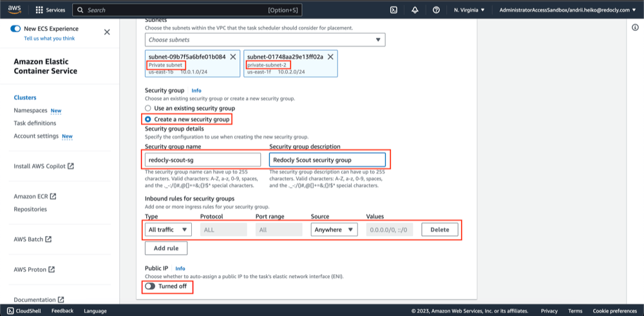Click the CloudShell icon in the footer
Image resolution: width=644 pixels, height=316 pixels.
(x=11, y=311)
